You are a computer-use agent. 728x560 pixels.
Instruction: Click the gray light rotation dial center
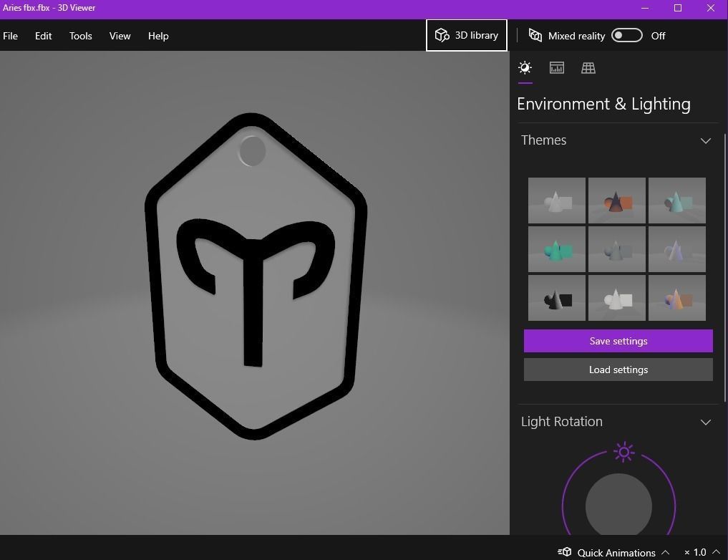[x=618, y=506]
